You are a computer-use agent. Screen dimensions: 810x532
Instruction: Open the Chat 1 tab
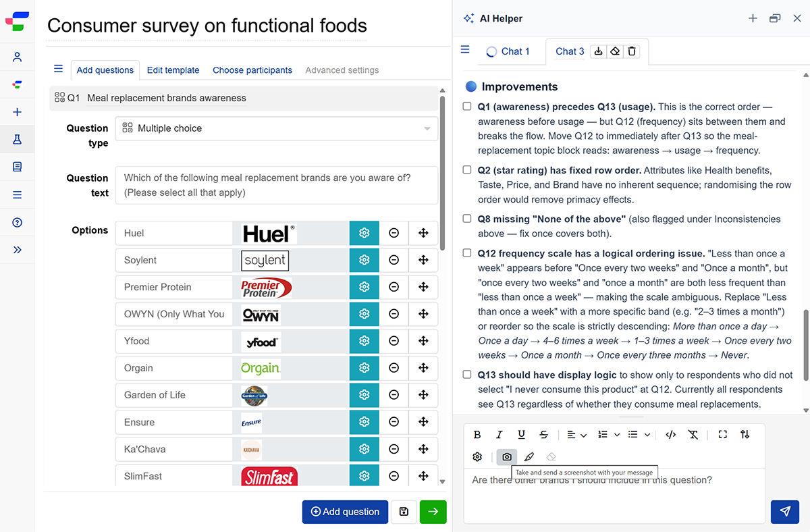508,51
